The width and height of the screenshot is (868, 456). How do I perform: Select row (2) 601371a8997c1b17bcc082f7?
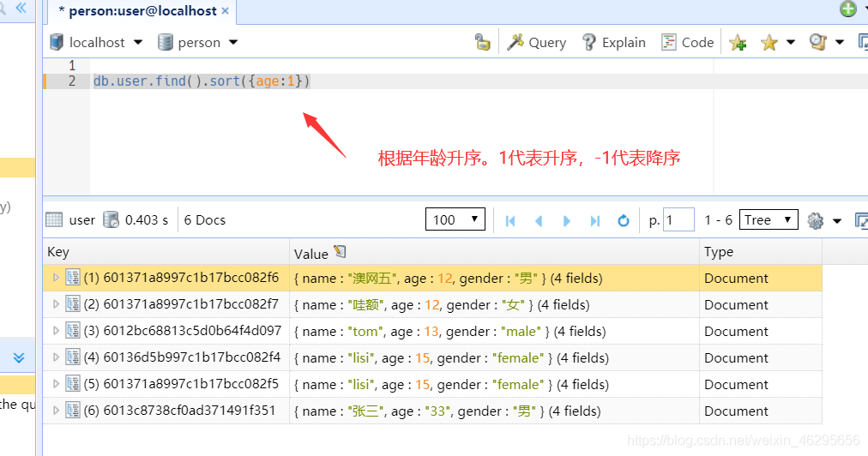432,304
